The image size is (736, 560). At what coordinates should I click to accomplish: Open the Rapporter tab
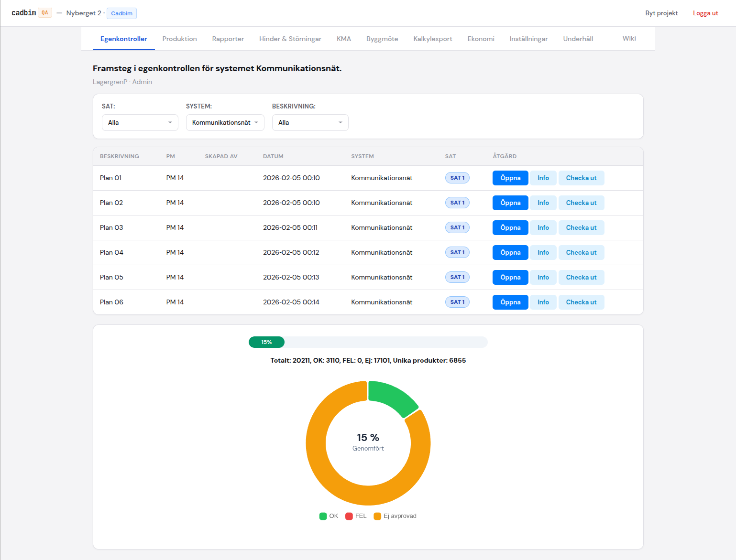[228, 39]
